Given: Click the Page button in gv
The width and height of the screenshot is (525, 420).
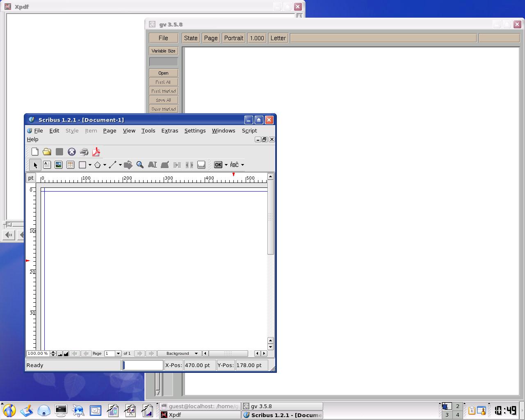Looking at the screenshot, I should click(211, 38).
